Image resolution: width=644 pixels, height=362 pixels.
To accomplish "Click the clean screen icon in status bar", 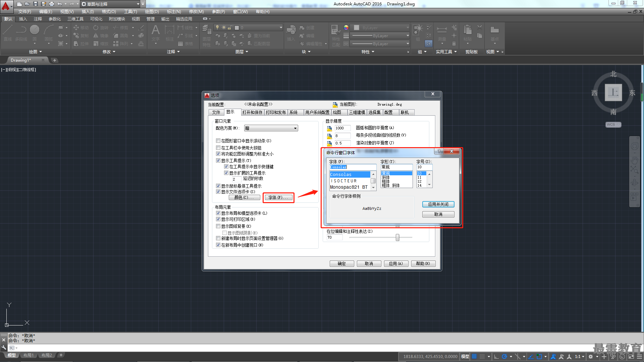I will click(x=631, y=357).
